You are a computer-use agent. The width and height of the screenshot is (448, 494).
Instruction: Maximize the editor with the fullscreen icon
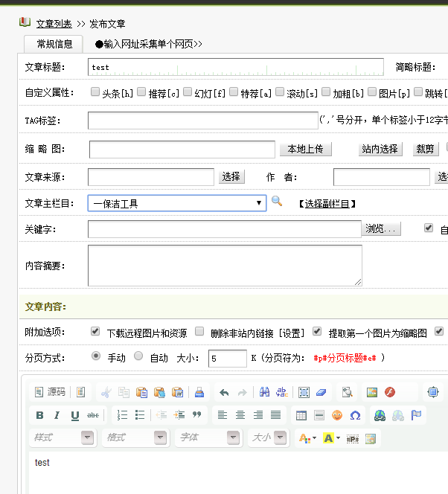[x=433, y=392]
